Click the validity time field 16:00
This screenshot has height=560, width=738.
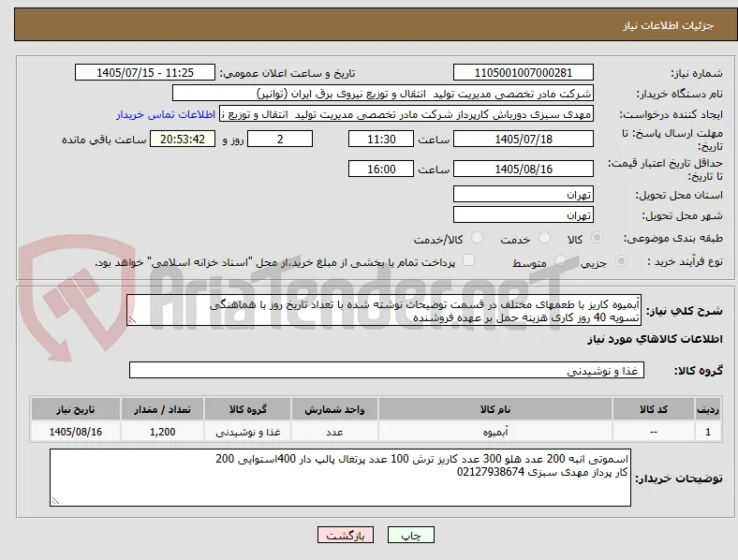click(x=381, y=169)
